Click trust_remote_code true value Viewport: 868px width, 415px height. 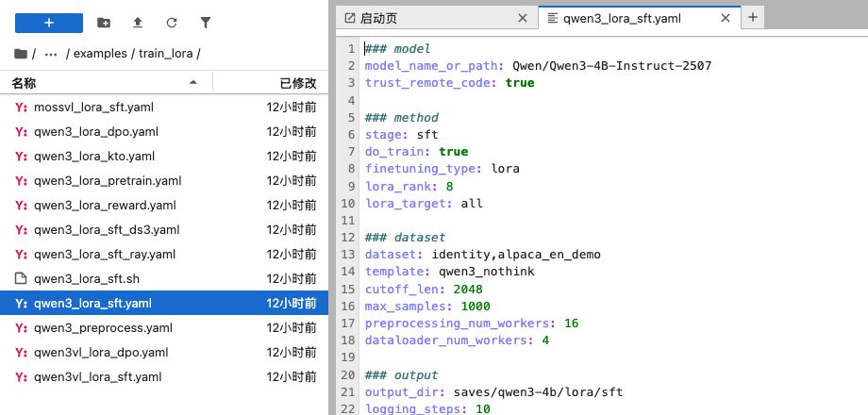(x=520, y=83)
